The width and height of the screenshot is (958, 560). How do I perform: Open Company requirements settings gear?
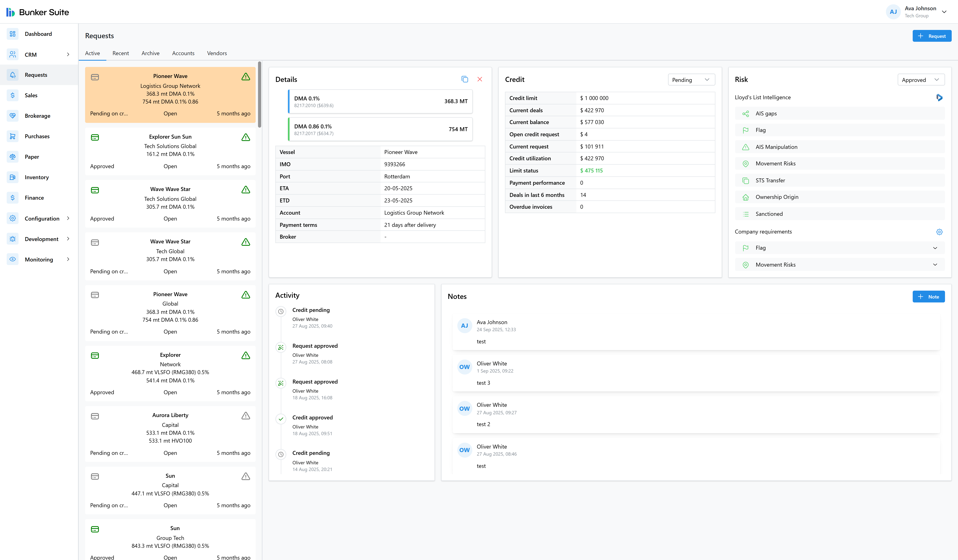coord(939,232)
